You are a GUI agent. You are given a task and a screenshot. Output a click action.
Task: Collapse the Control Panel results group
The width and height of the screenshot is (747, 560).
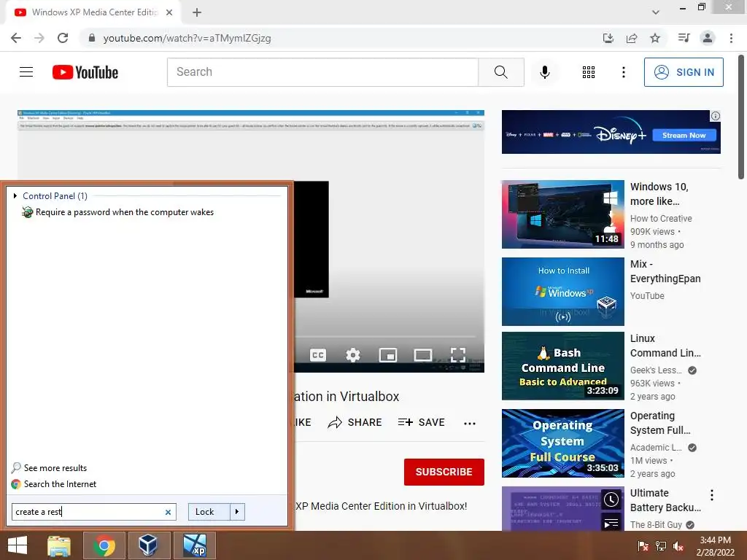click(x=15, y=195)
